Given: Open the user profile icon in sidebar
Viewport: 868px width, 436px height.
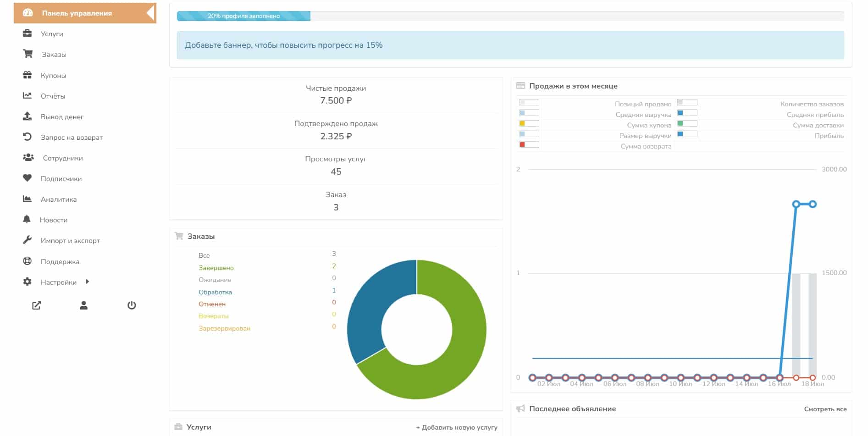Looking at the screenshot, I should coord(83,305).
